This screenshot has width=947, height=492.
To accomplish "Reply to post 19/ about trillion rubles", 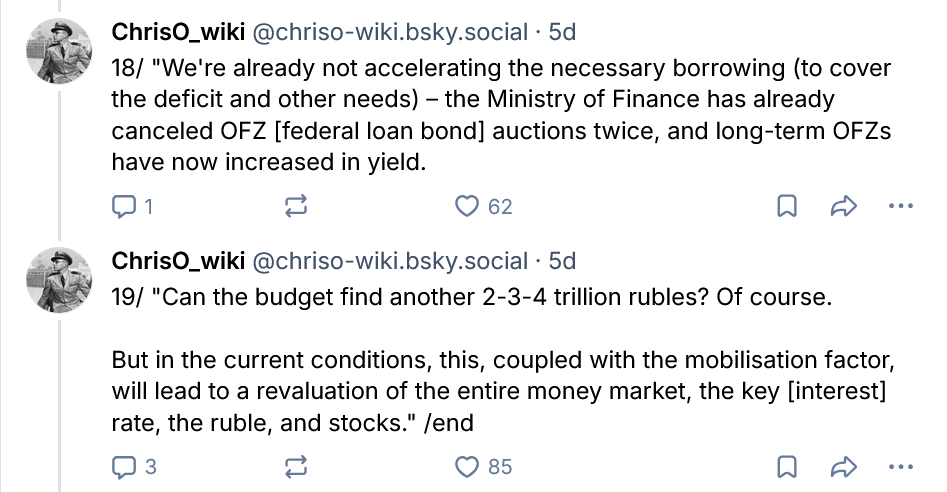I will pos(134,467).
